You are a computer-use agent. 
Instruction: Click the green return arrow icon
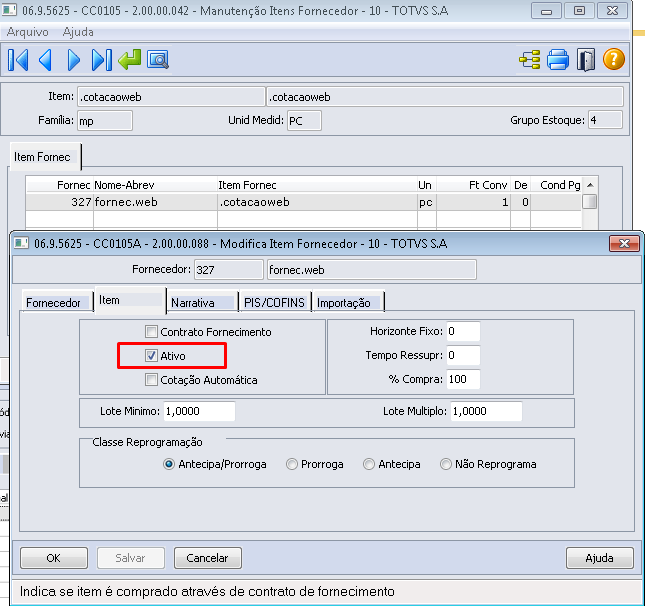pyautogui.click(x=130, y=59)
